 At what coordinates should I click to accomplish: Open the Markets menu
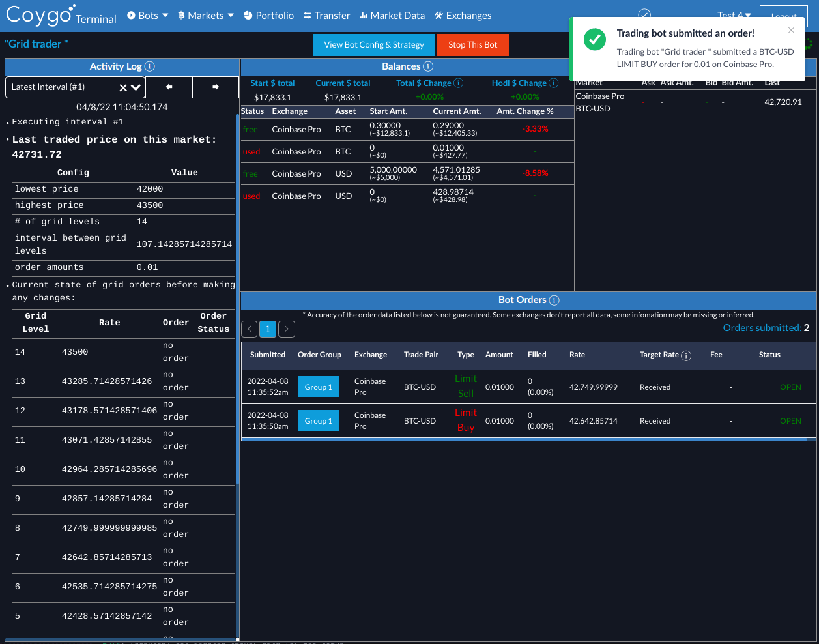click(205, 16)
